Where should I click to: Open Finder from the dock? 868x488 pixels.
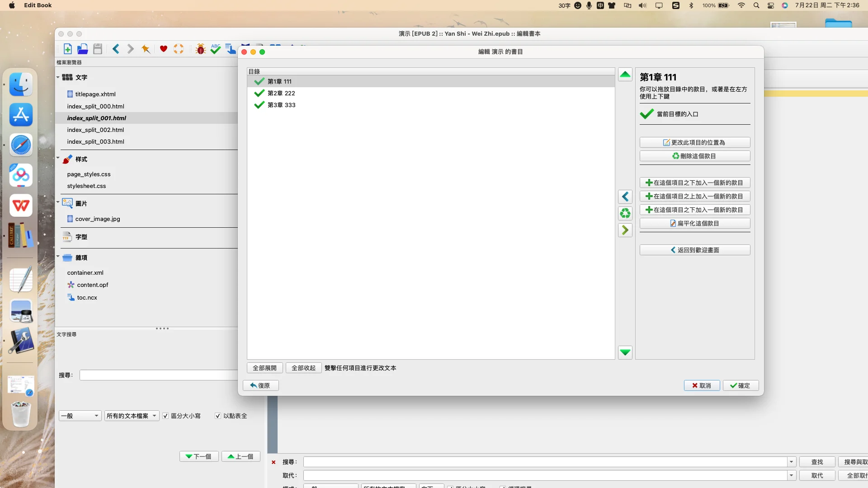click(21, 84)
